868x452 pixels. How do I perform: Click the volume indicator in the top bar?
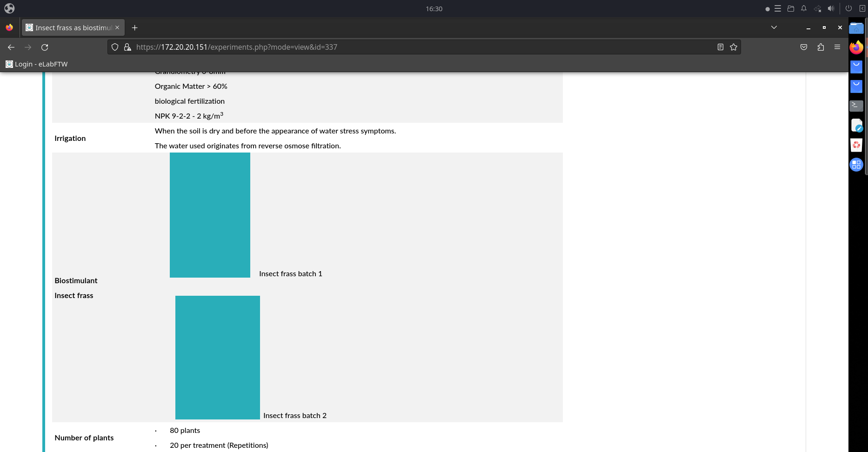click(x=831, y=8)
